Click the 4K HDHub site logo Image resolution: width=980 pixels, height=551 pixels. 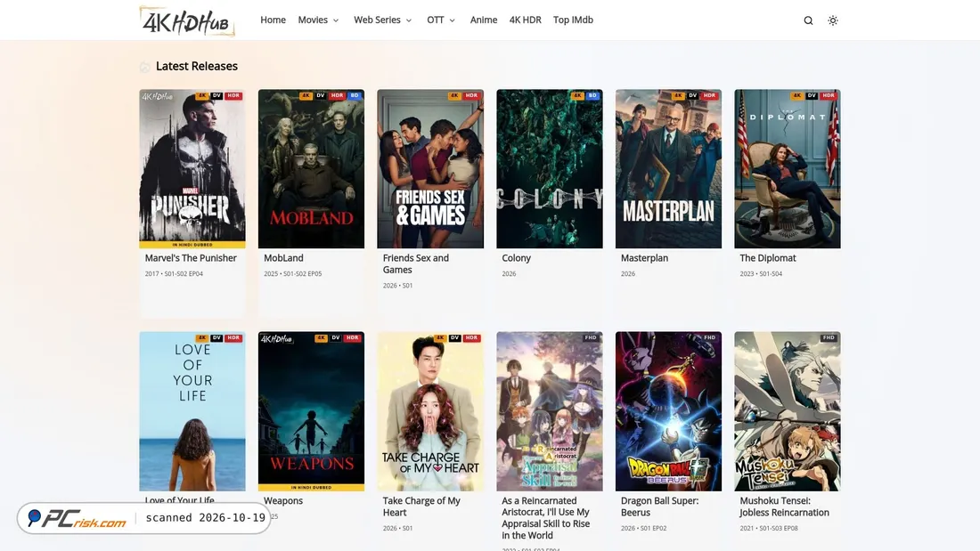coord(187,21)
